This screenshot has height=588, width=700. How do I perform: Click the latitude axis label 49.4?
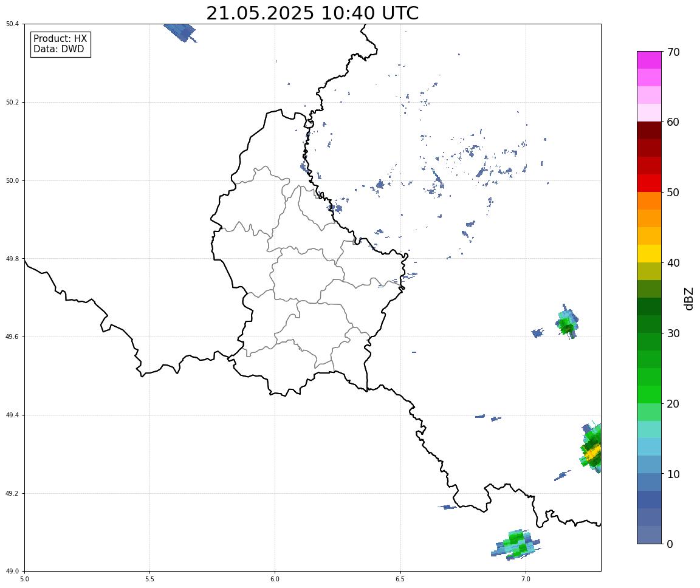[x=12, y=415]
